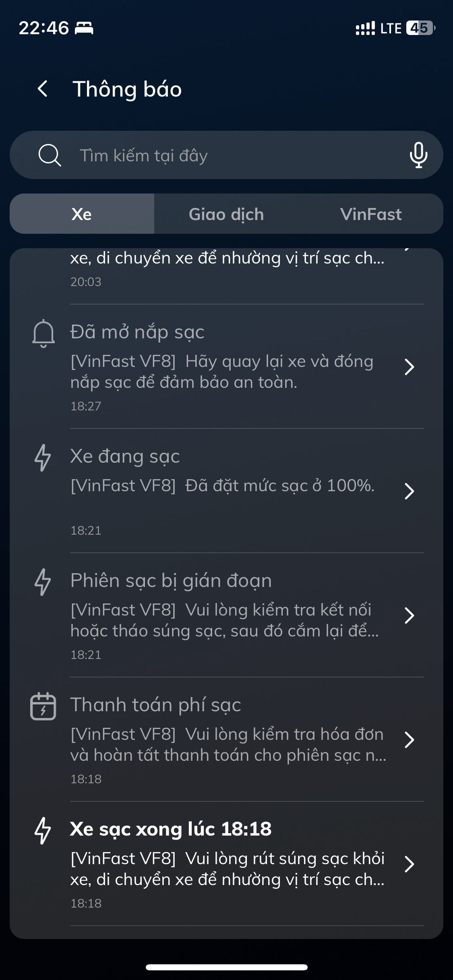Tap the search magnifier icon
453x980 pixels.
[x=50, y=155]
